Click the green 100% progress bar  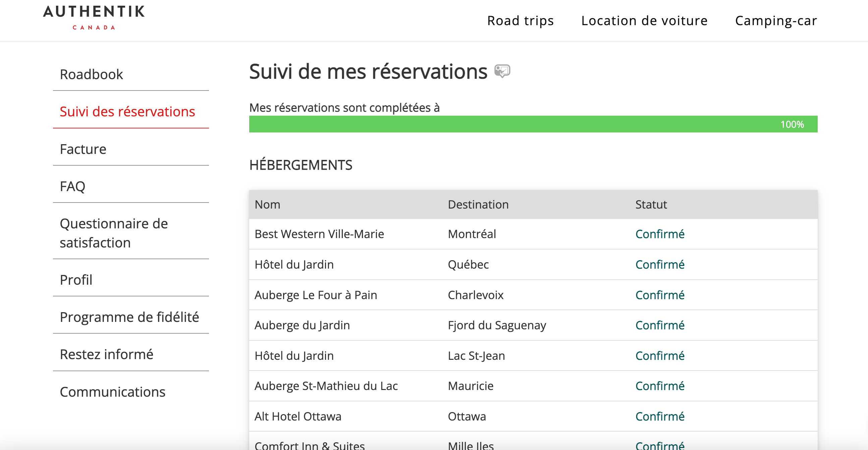pos(533,124)
